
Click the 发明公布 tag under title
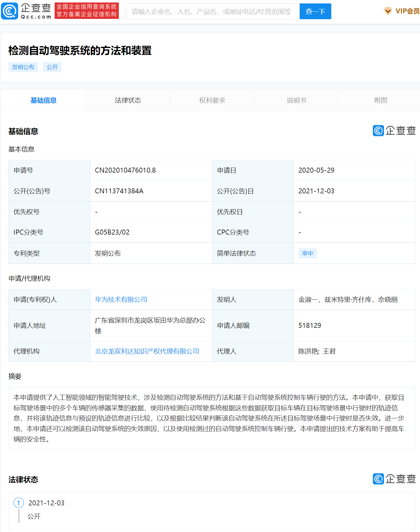(x=23, y=67)
